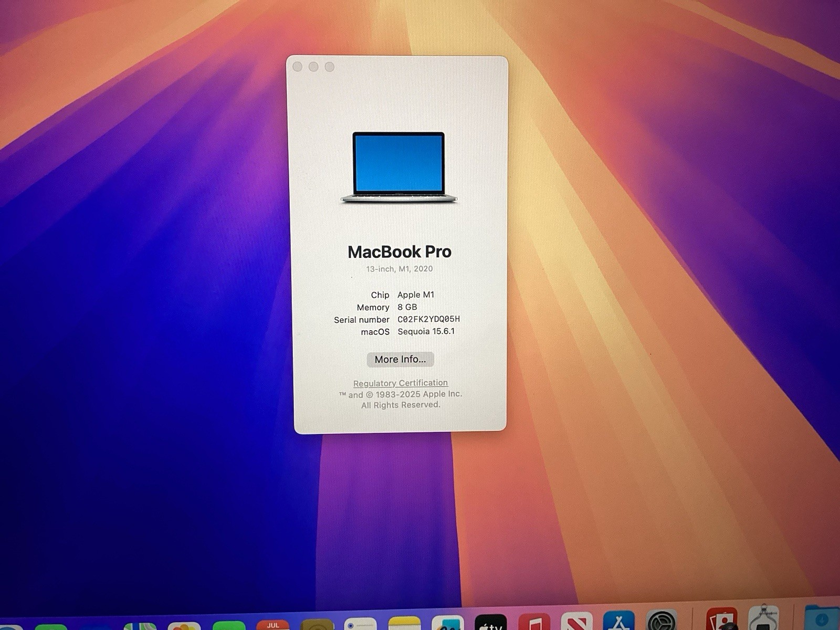Close the About This Mac window
Viewport: 840px width, 630px height.
(298, 67)
